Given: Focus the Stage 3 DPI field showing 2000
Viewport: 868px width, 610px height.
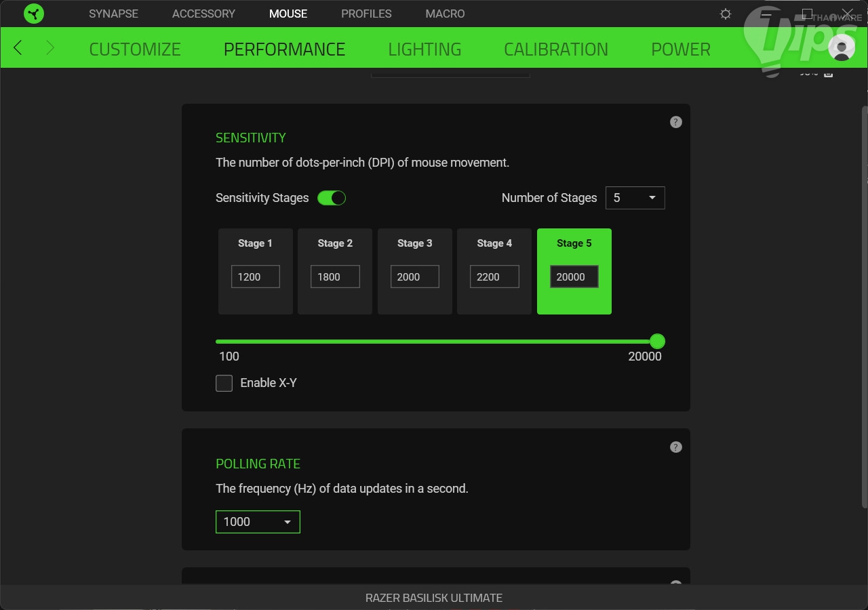Looking at the screenshot, I should tap(415, 277).
